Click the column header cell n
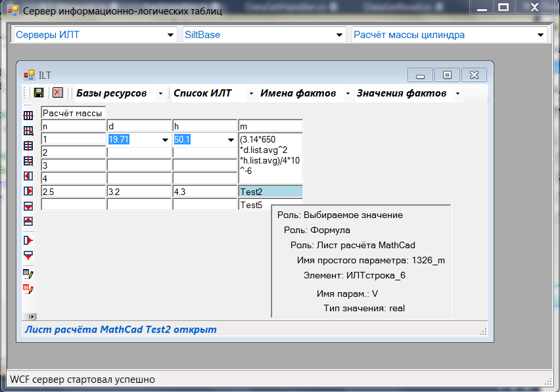Screen dimensions: 560x392 tap(73, 126)
